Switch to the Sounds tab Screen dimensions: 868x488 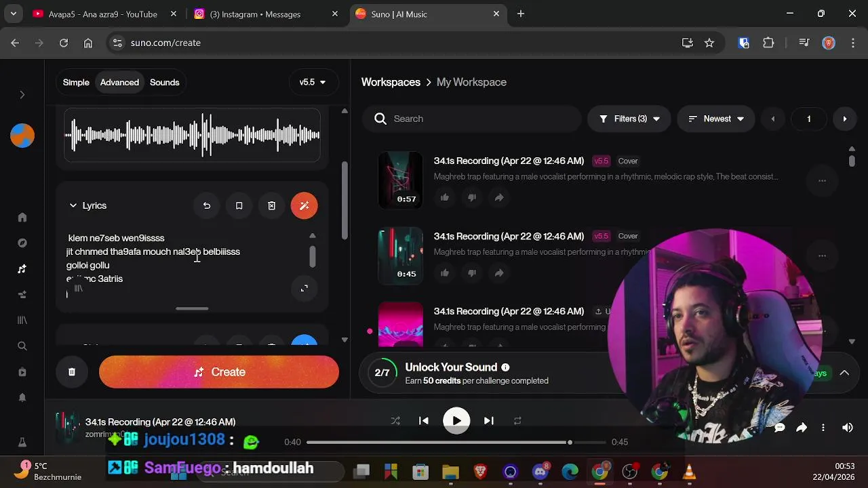(165, 82)
